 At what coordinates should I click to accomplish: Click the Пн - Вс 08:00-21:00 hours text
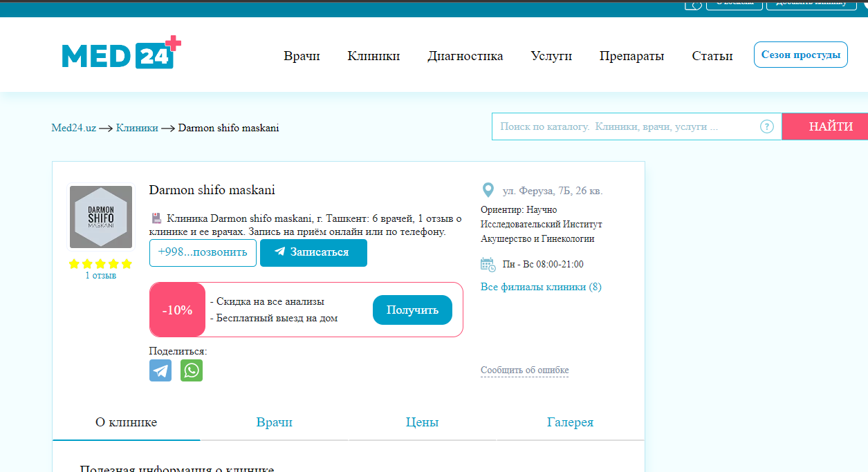click(x=543, y=264)
